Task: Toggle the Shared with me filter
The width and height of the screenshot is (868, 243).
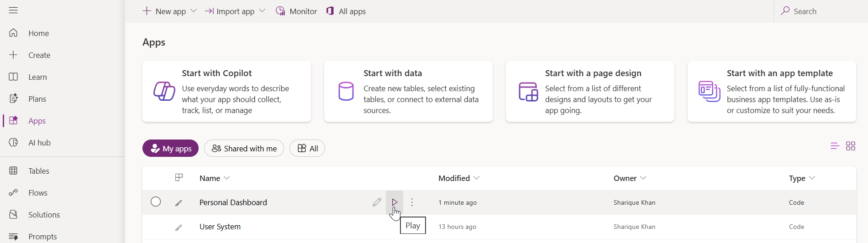Action: (244, 148)
